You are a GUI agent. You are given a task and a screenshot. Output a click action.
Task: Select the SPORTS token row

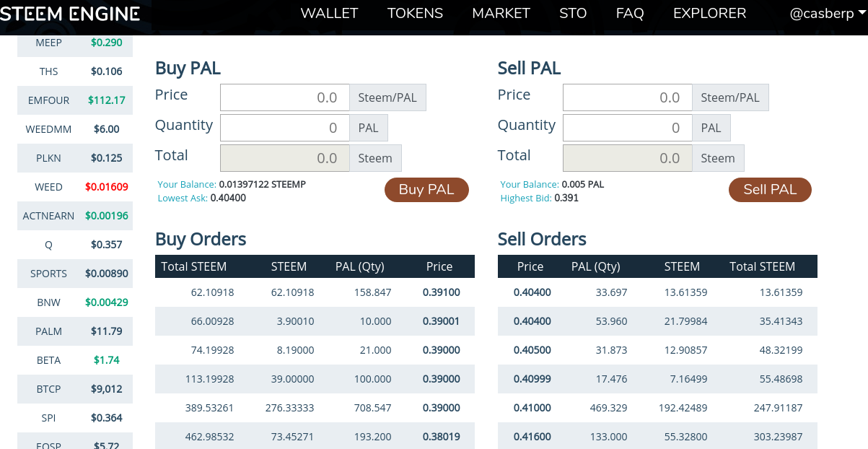click(75, 274)
